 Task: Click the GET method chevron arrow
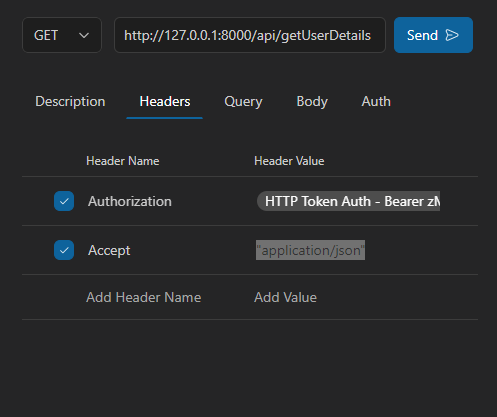pos(84,35)
